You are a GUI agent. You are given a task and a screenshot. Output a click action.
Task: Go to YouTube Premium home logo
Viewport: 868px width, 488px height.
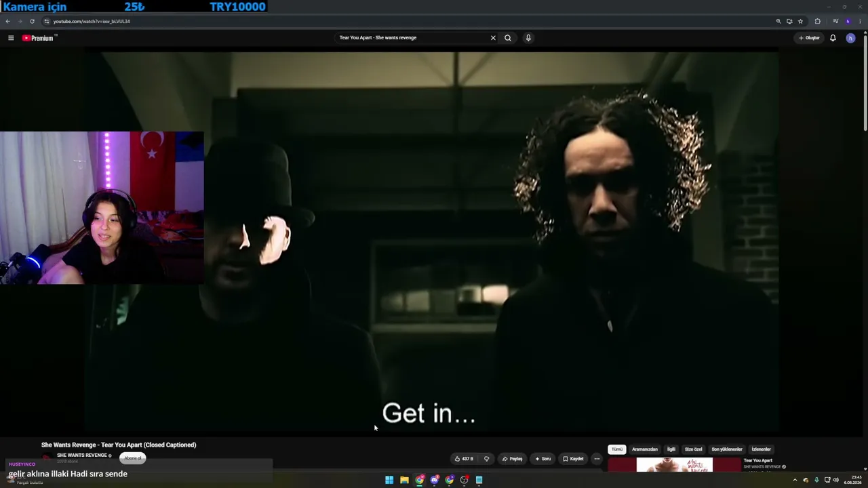click(x=38, y=38)
